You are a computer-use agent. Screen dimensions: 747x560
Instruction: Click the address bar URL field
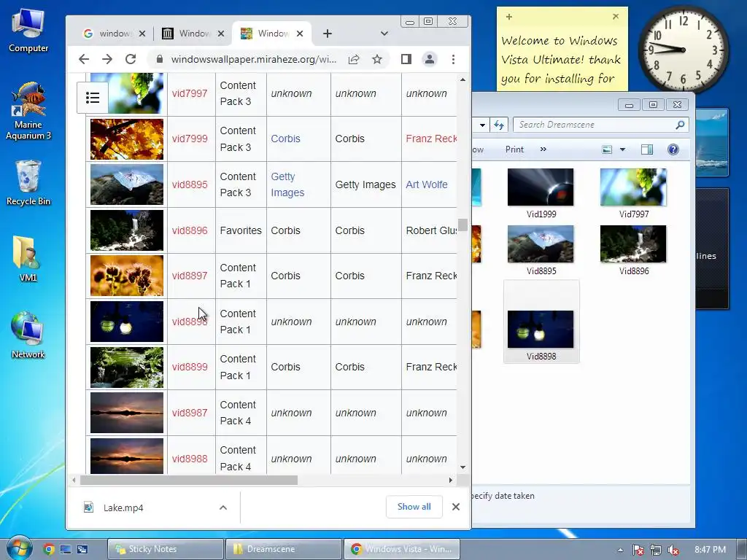pyautogui.click(x=253, y=59)
